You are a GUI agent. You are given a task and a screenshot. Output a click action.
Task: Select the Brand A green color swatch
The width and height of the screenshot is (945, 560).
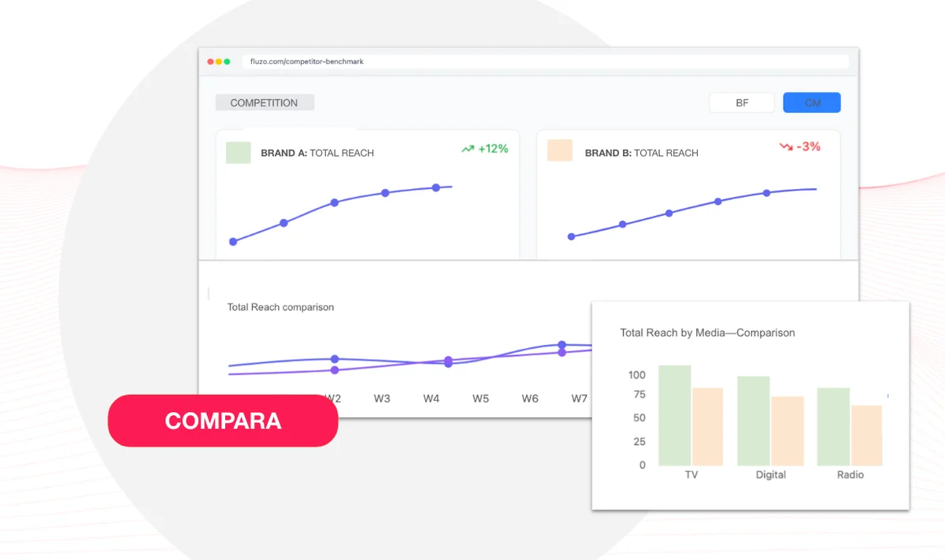click(238, 152)
